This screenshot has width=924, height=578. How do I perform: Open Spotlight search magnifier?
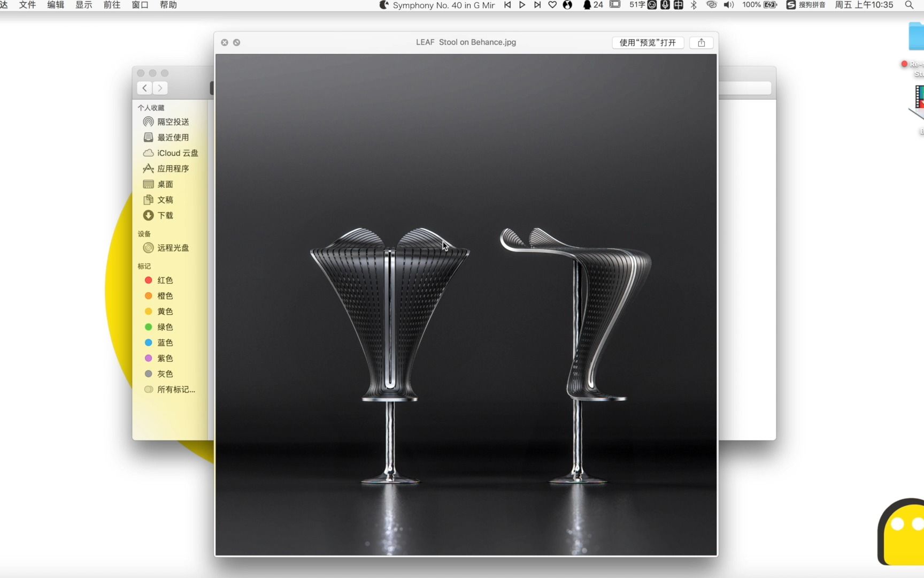(x=908, y=5)
